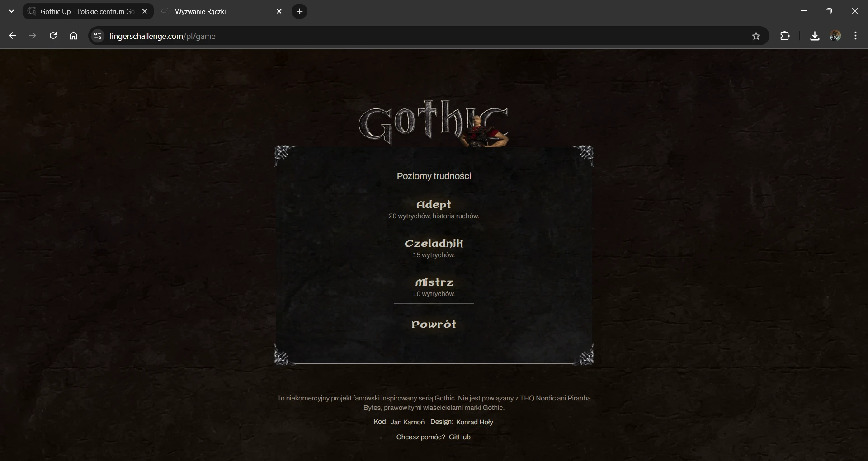This screenshot has width=868, height=461.
Task: Restore down the browser window
Action: tap(829, 11)
